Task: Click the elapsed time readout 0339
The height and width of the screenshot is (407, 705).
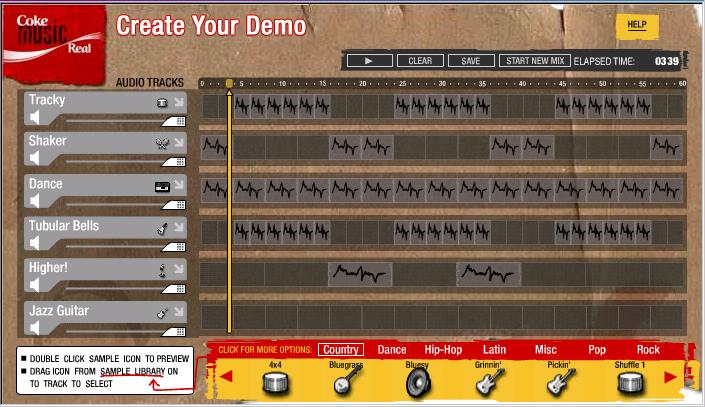Action: pyautogui.click(x=666, y=61)
